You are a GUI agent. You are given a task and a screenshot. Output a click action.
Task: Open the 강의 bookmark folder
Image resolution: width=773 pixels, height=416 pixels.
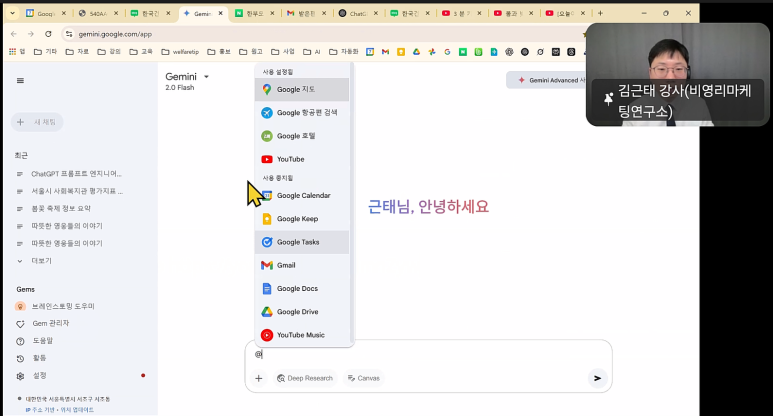pos(109,51)
